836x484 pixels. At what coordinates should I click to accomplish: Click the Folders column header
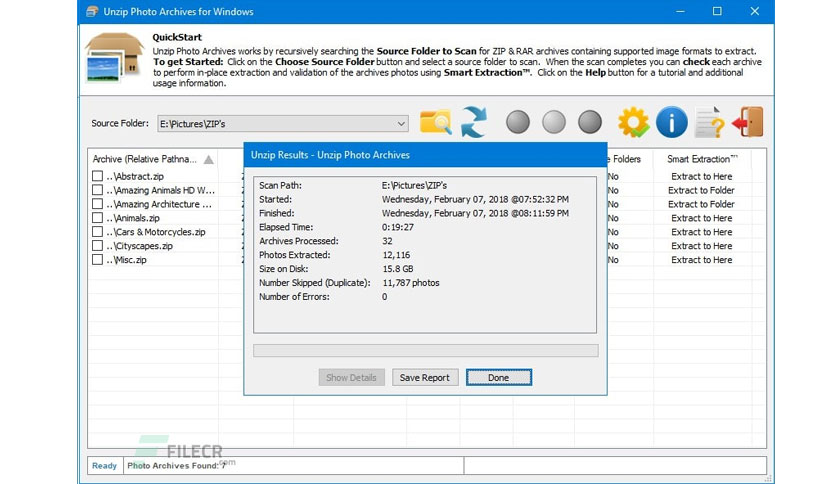[x=626, y=159]
